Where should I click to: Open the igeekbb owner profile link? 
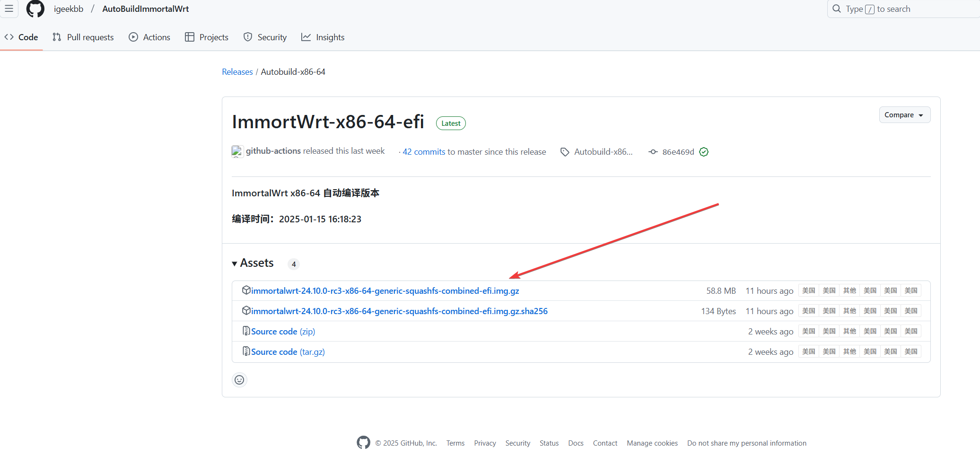(x=69, y=9)
